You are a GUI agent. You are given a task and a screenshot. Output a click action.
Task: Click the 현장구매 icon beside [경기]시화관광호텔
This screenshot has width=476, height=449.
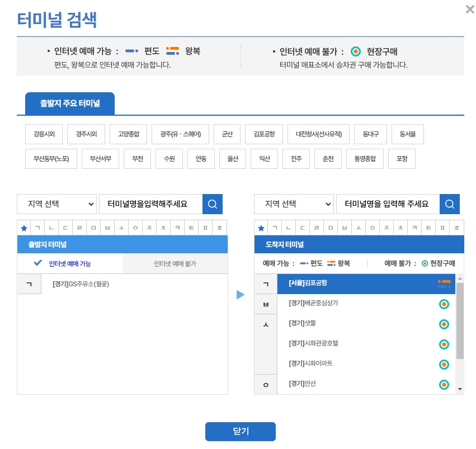(x=444, y=344)
